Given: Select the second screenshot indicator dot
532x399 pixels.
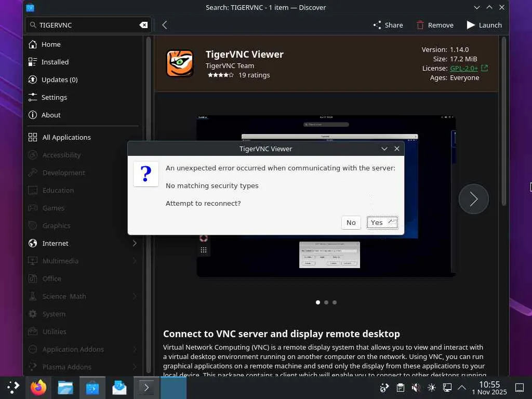Looking at the screenshot, I should click(326, 302).
